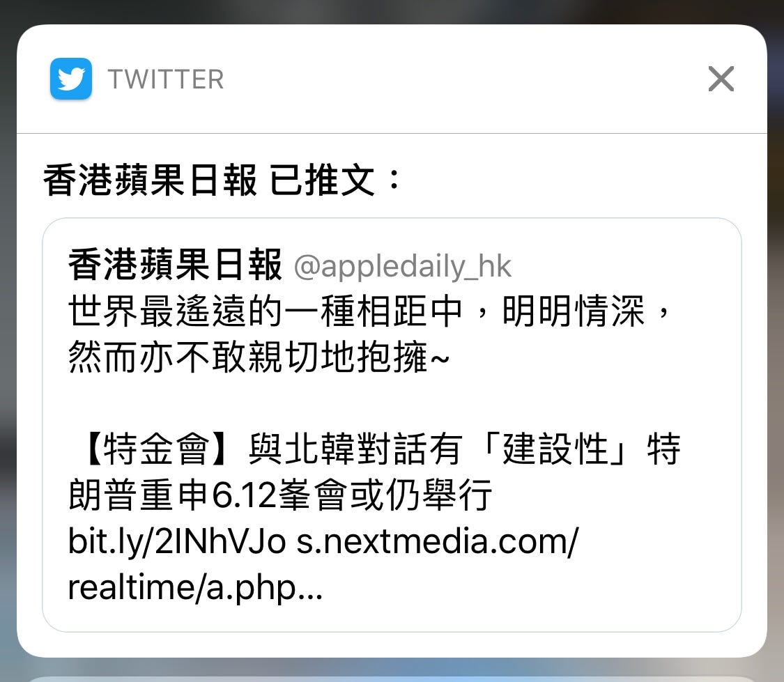Dismiss the notification with the X icon
784x682 pixels.
721,79
